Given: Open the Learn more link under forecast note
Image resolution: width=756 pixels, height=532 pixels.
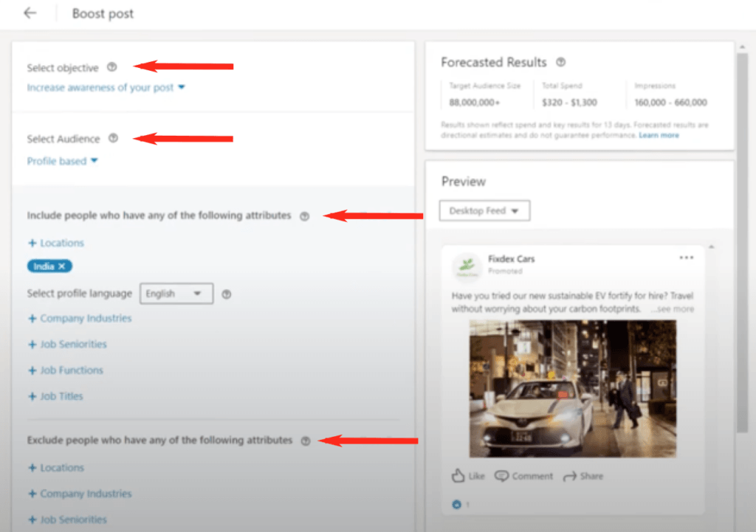Looking at the screenshot, I should [659, 135].
